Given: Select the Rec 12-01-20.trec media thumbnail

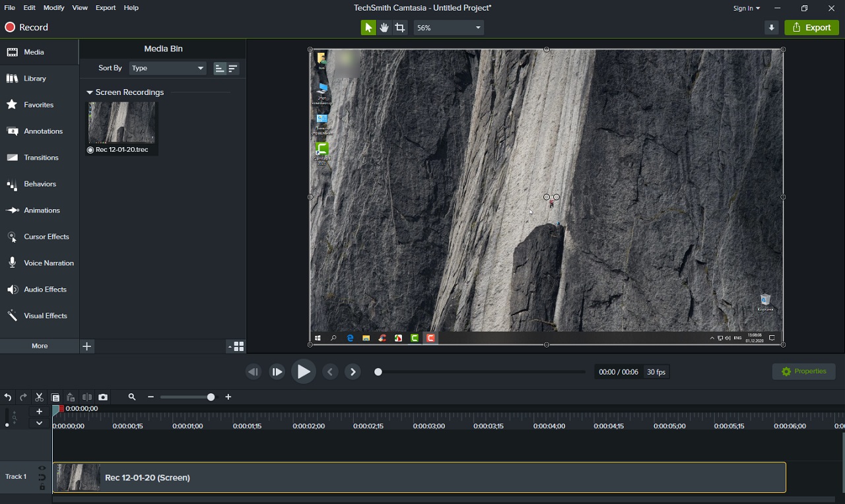Looking at the screenshot, I should [x=122, y=123].
